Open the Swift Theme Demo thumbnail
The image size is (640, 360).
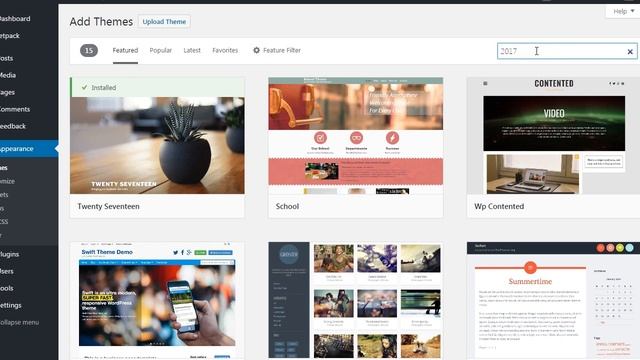[x=157, y=301]
